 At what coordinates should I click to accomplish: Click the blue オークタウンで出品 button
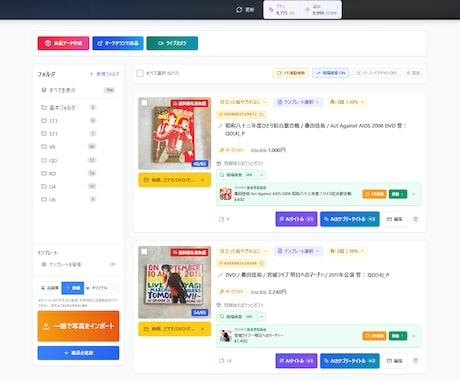point(118,43)
